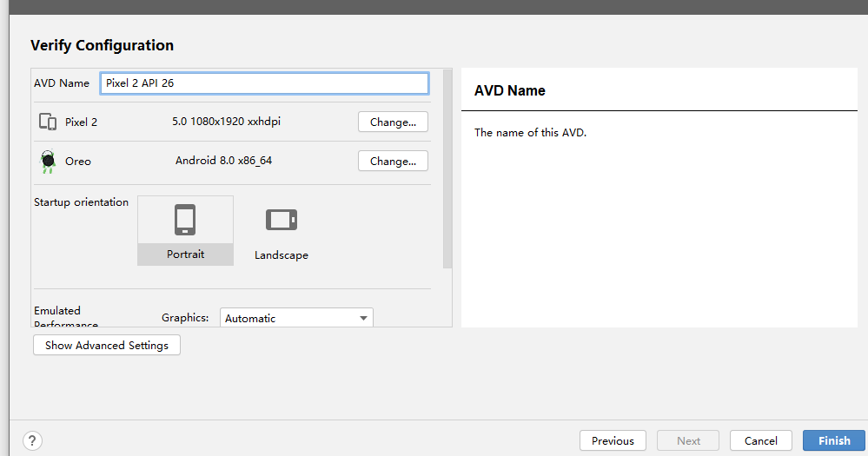Change the Pixel 2 hardware device
This screenshot has height=456, width=868.
point(393,122)
